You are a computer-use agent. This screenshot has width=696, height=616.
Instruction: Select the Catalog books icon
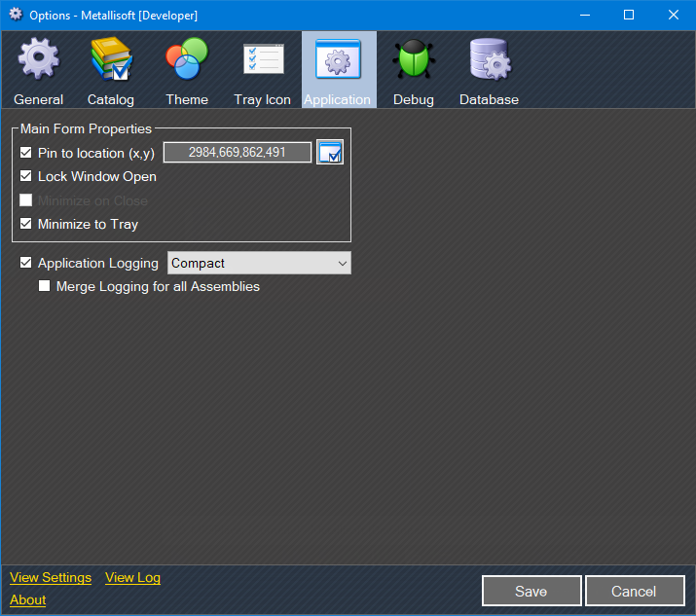(111, 60)
